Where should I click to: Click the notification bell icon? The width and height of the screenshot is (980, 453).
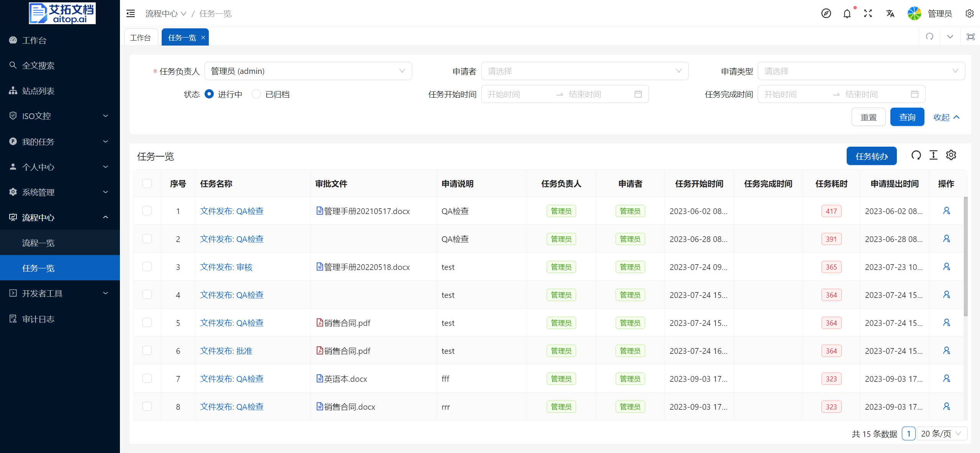pos(847,14)
